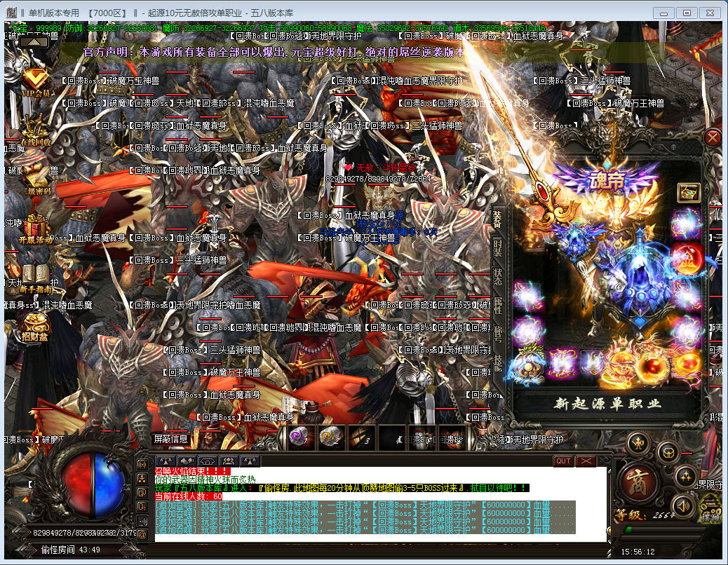Open the character figure round button

point(640,444)
